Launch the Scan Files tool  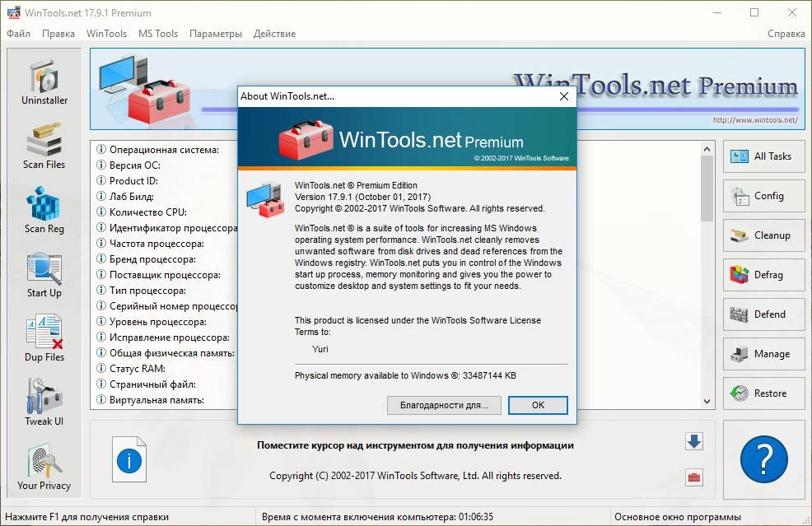pyautogui.click(x=44, y=147)
